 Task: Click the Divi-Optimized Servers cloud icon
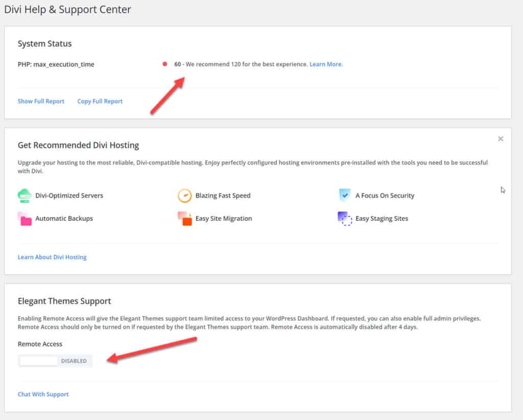25,196
